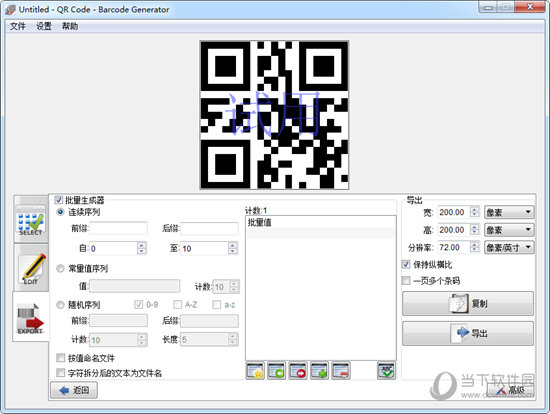Enable 按值命名文件 checkbox
The image size is (550, 414).
pyautogui.click(x=60, y=358)
